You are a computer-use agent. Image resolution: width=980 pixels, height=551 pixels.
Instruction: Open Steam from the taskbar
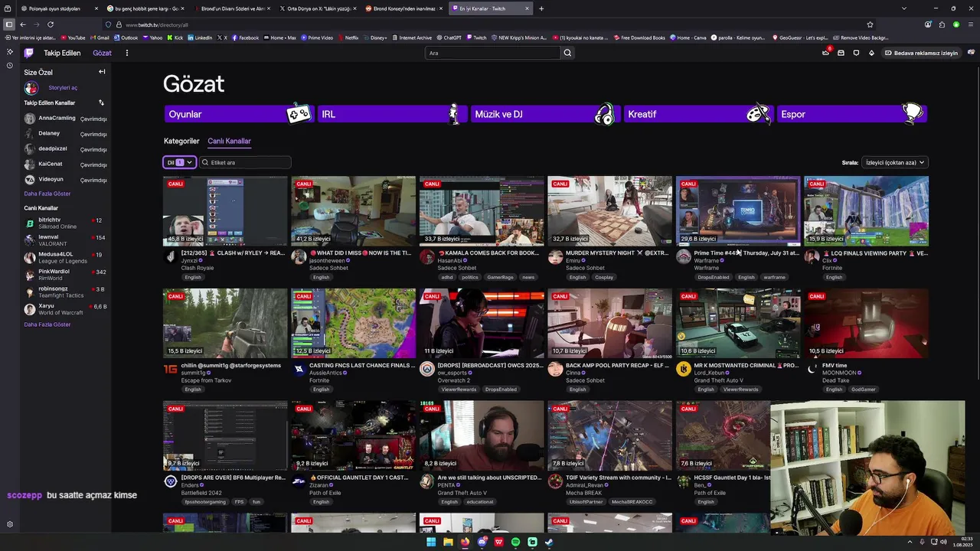[x=549, y=542]
